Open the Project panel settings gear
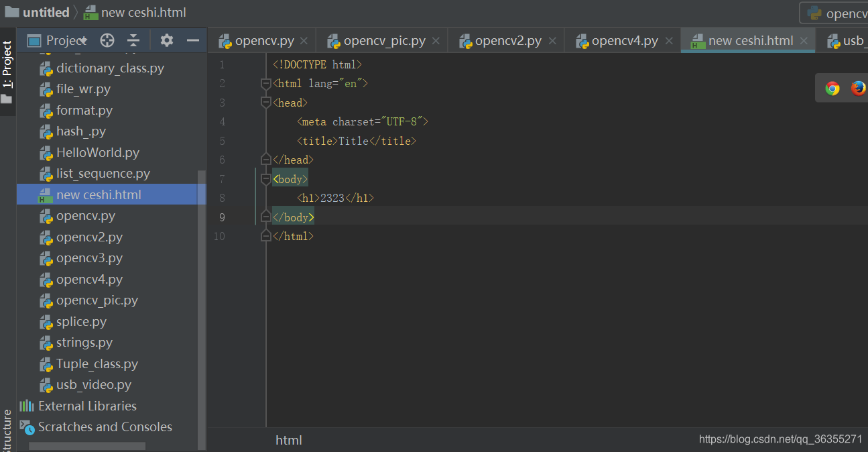 (166, 40)
